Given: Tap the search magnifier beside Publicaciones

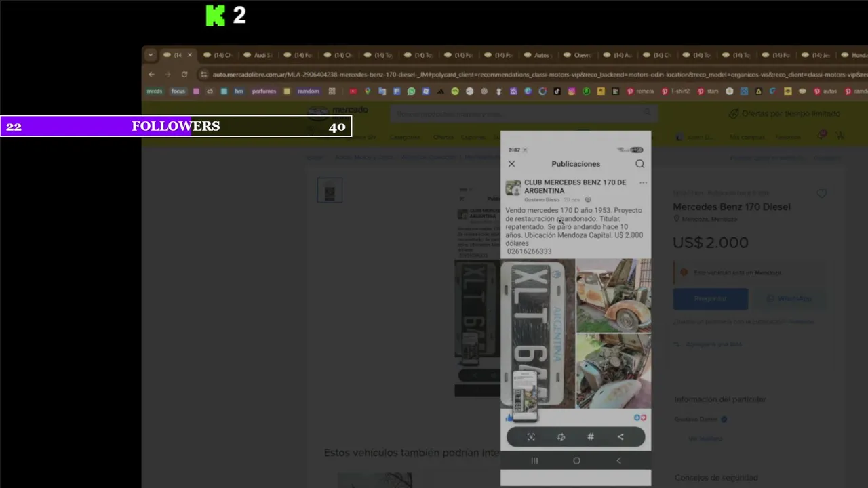Looking at the screenshot, I should [x=639, y=164].
